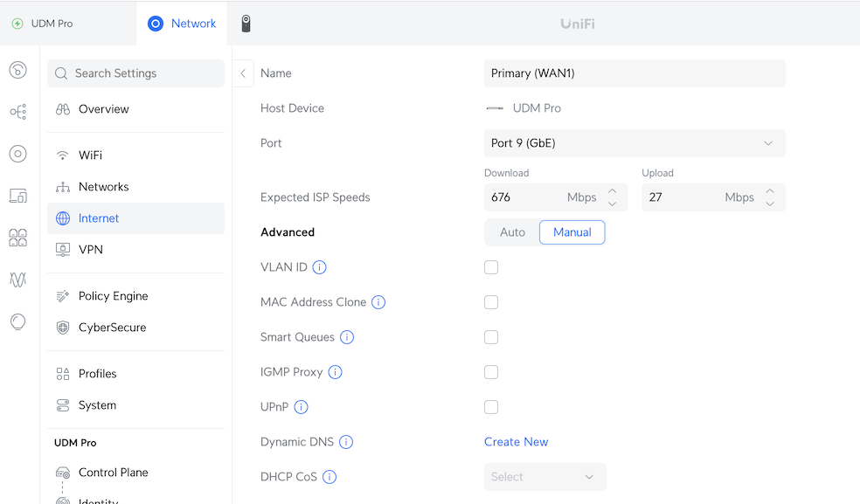Open Control Plane page
Image resolution: width=860 pixels, height=504 pixels.
pyautogui.click(x=136, y=473)
